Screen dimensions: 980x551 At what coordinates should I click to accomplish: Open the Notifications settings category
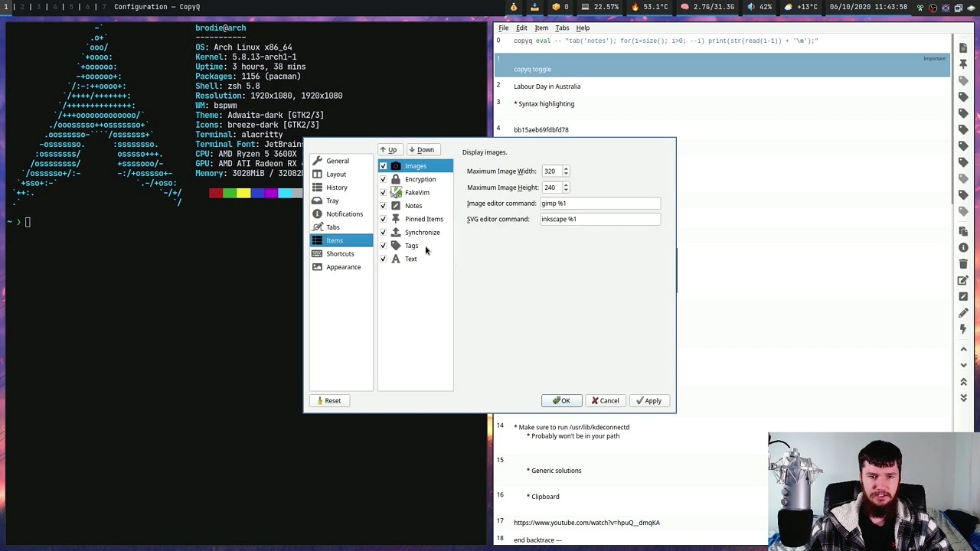pos(345,214)
